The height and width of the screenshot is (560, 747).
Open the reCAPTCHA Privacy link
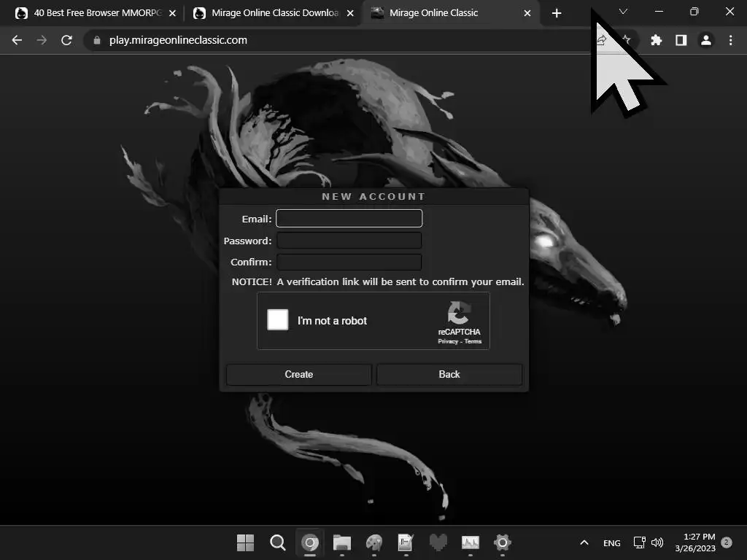pyautogui.click(x=448, y=341)
